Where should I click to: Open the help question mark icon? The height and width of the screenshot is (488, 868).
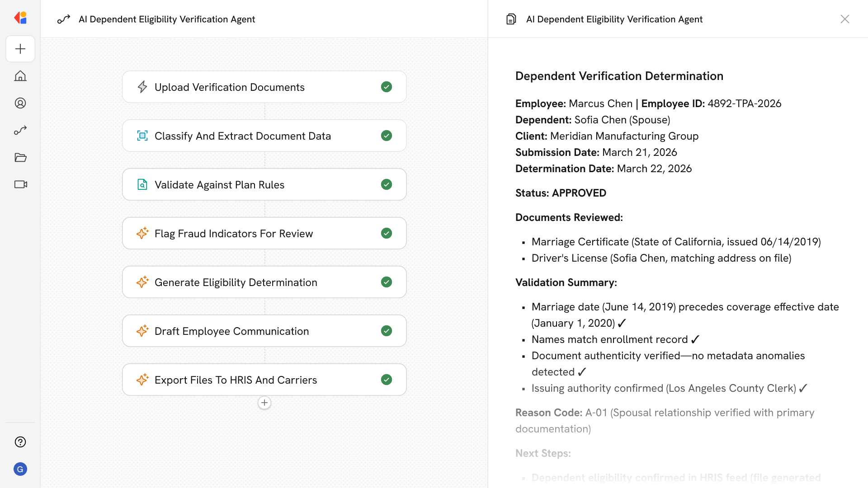tap(20, 442)
